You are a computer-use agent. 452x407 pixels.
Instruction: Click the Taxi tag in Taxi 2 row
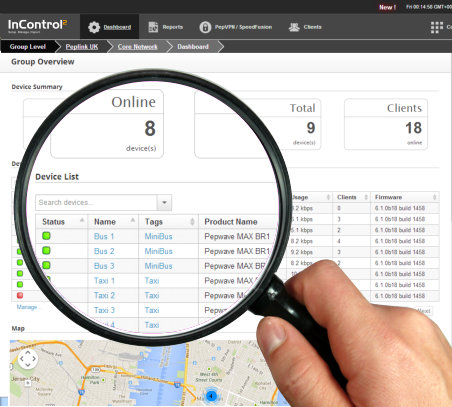(152, 295)
